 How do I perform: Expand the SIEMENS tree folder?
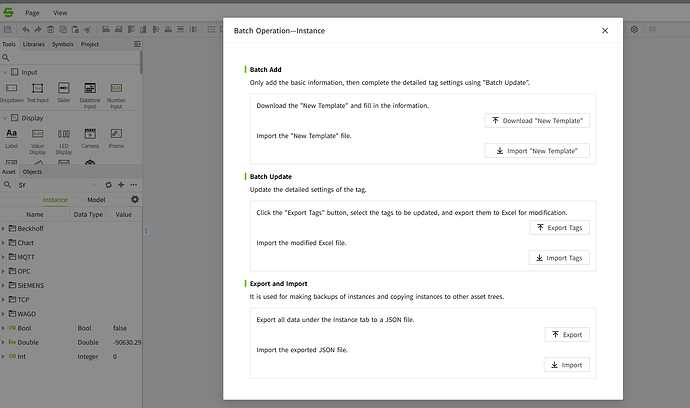4,285
